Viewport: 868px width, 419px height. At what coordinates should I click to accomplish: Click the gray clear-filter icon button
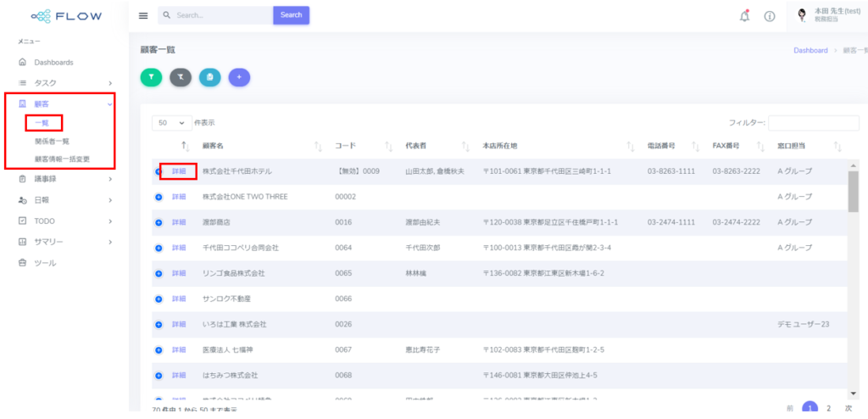point(181,77)
